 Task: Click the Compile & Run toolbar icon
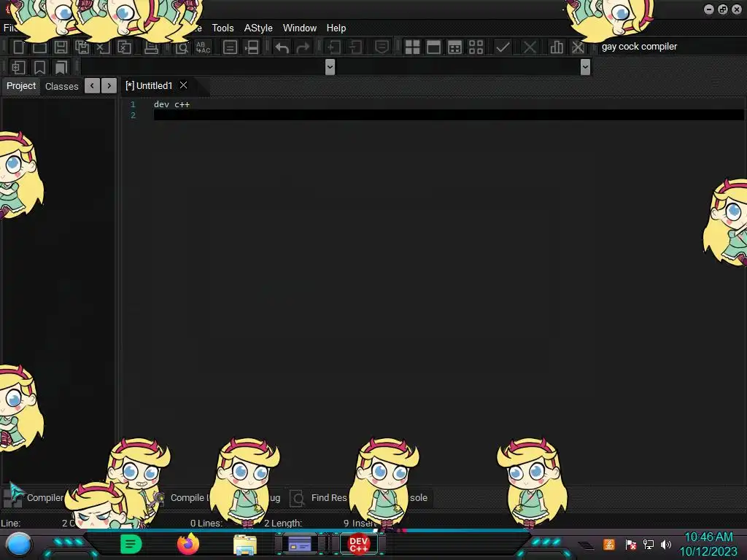[455, 47]
